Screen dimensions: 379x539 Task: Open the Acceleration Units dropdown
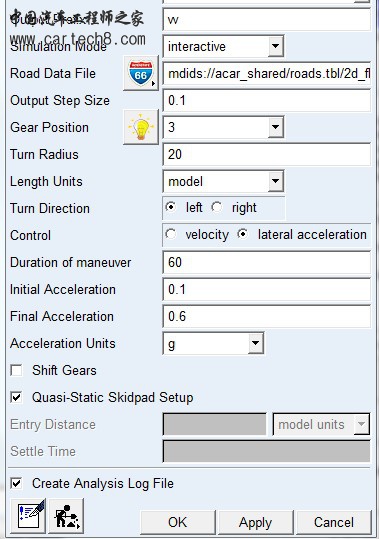pyautogui.click(x=256, y=343)
